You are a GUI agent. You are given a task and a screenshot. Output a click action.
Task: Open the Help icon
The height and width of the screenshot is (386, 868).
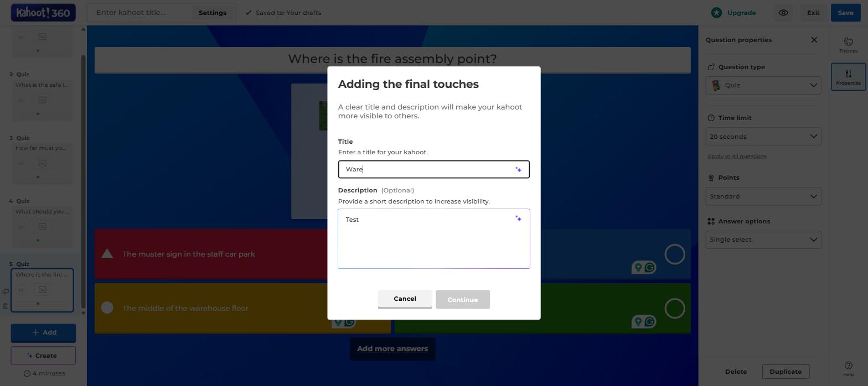(x=848, y=369)
